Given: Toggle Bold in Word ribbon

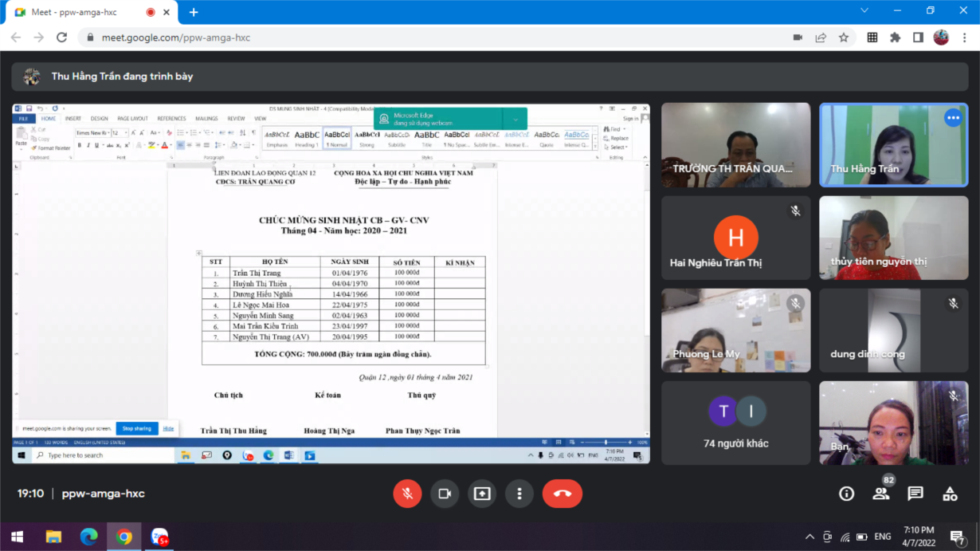Looking at the screenshot, I should point(80,145).
